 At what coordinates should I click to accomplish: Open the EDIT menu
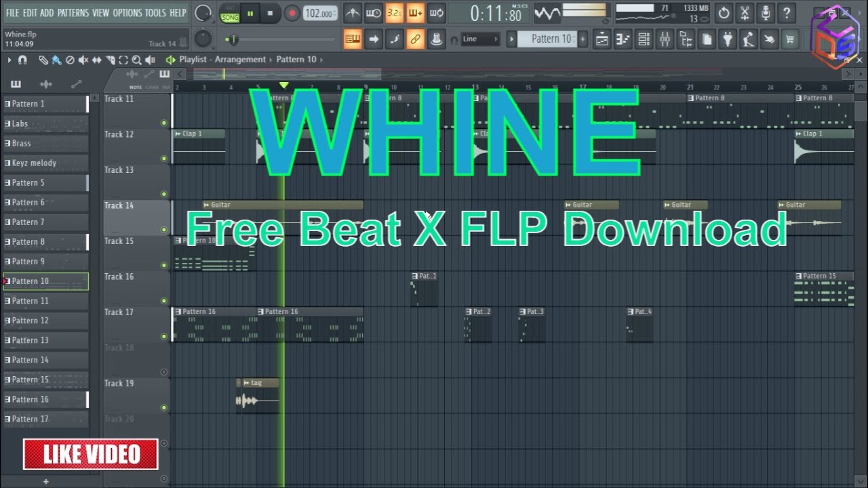pyautogui.click(x=30, y=13)
